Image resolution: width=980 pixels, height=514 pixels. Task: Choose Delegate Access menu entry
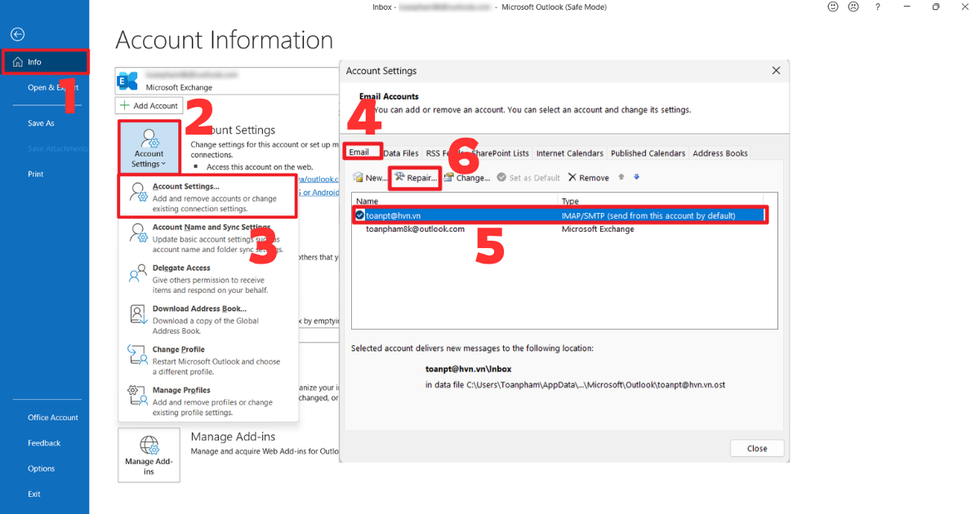pos(207,278)
